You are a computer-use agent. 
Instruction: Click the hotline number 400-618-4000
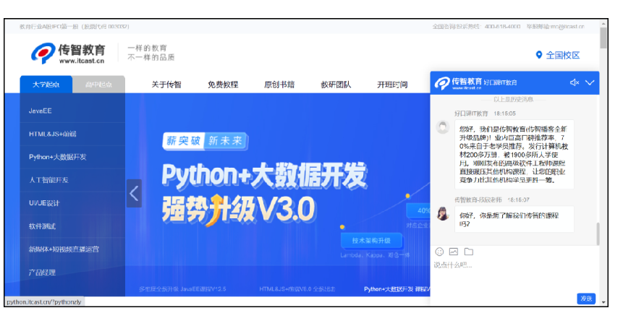click(x=502, y=27)
